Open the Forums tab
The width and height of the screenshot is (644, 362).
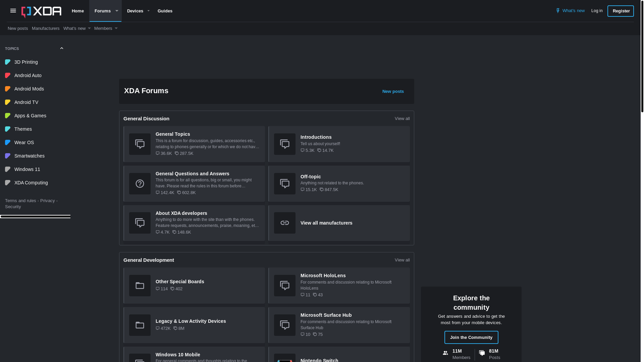[103, 11]
